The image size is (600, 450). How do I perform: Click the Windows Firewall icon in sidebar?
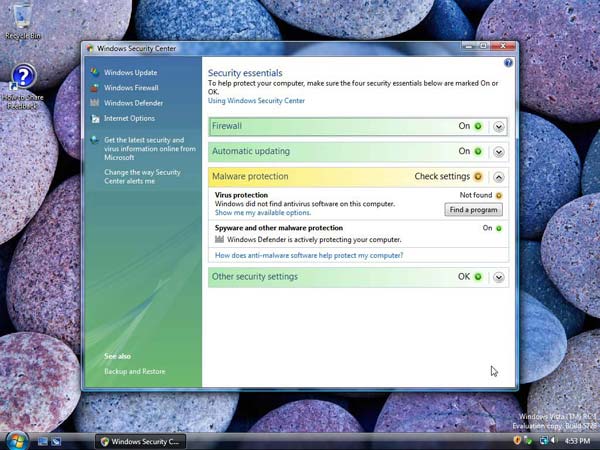94,87
